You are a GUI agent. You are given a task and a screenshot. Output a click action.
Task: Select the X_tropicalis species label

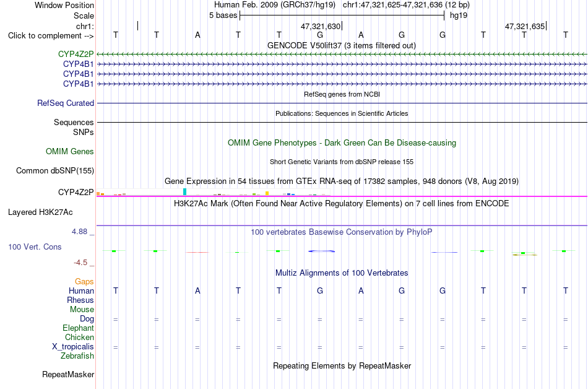pyautogui.click(x=73, y=347)
